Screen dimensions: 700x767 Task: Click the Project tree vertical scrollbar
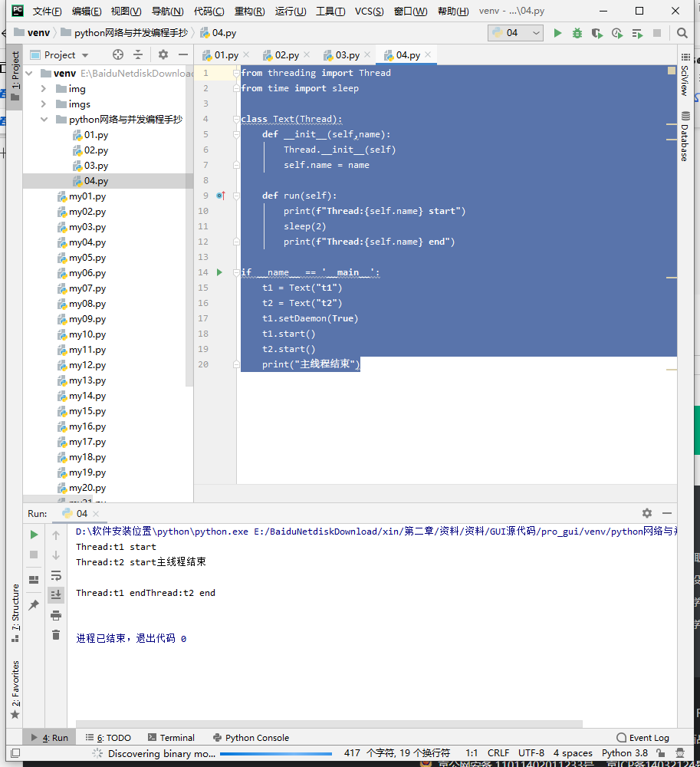pyautogui.click(x=189, y=225)
